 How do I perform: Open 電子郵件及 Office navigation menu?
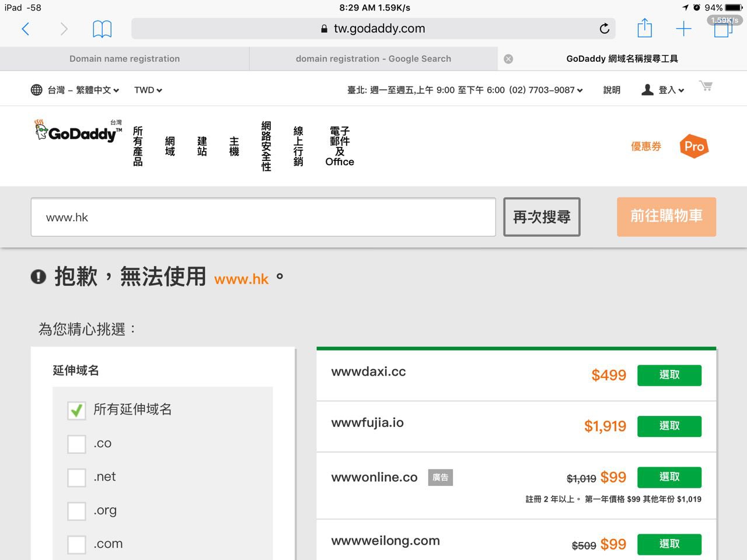point(340,146)
